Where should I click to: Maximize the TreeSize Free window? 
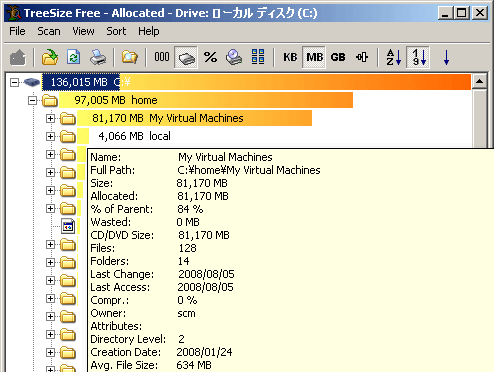[x=462, y=13]
